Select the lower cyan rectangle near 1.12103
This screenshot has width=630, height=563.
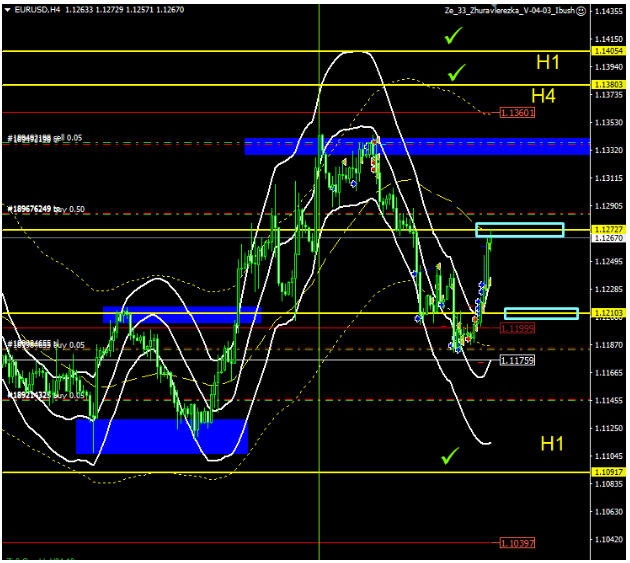coord(541,314)
